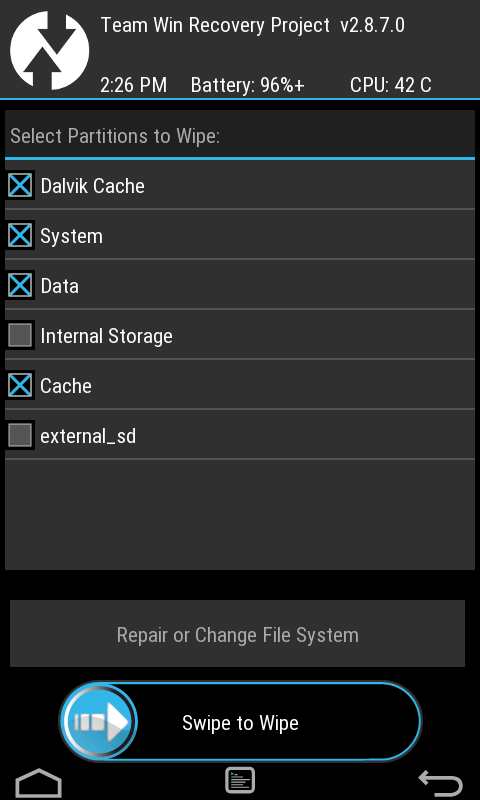The image size is (480, 800).
Task: Tap the Swipe to Wipe text
Action: pos(240,723)
